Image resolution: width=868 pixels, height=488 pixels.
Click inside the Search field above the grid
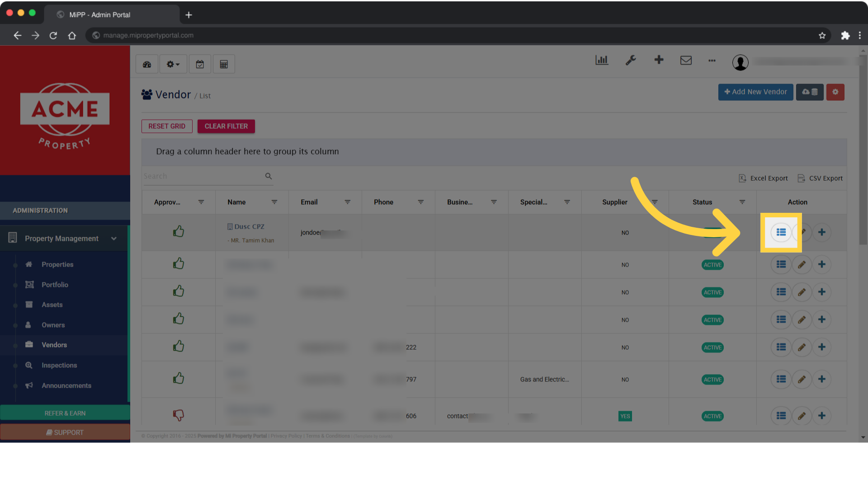pyautogui.click(x=203, y=176)
